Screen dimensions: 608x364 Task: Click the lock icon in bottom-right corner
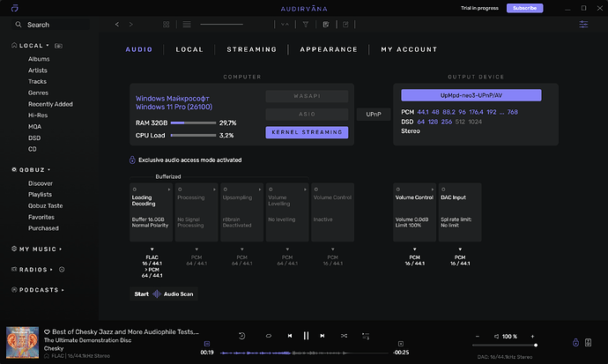[575, 342]
